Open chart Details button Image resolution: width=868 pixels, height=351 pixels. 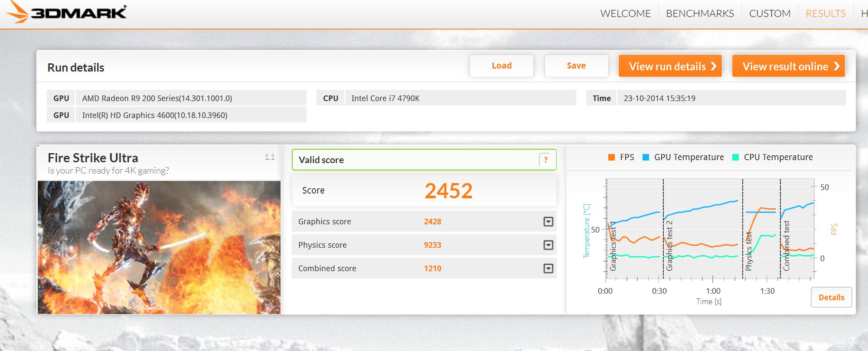(831, 298)
